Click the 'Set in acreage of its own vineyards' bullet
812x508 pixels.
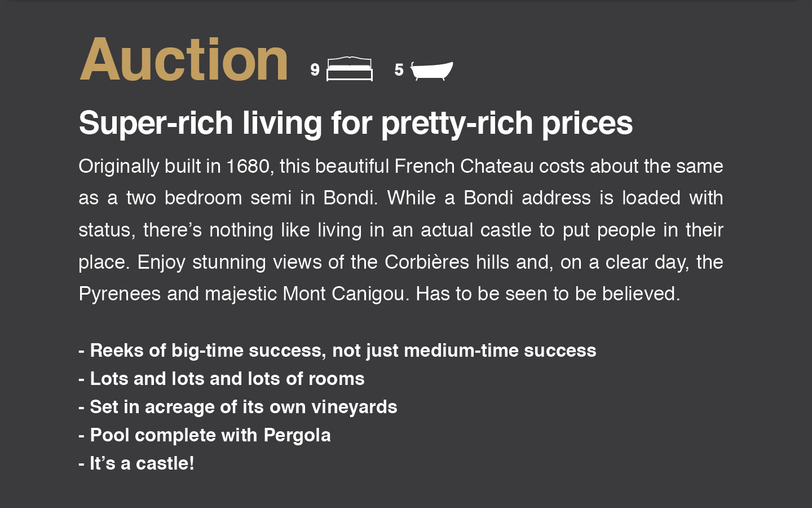coord(238,407)
